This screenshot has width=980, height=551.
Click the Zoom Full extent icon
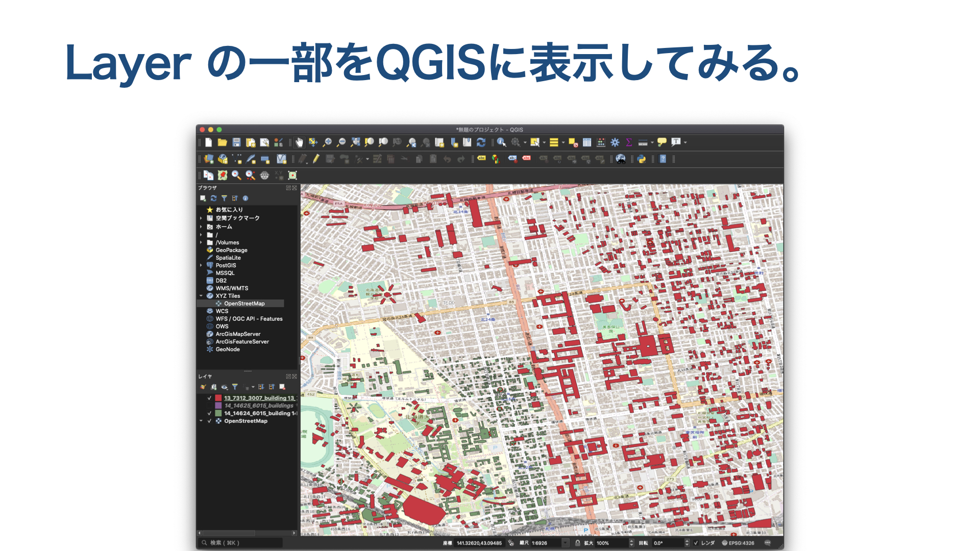pos(355,142)
